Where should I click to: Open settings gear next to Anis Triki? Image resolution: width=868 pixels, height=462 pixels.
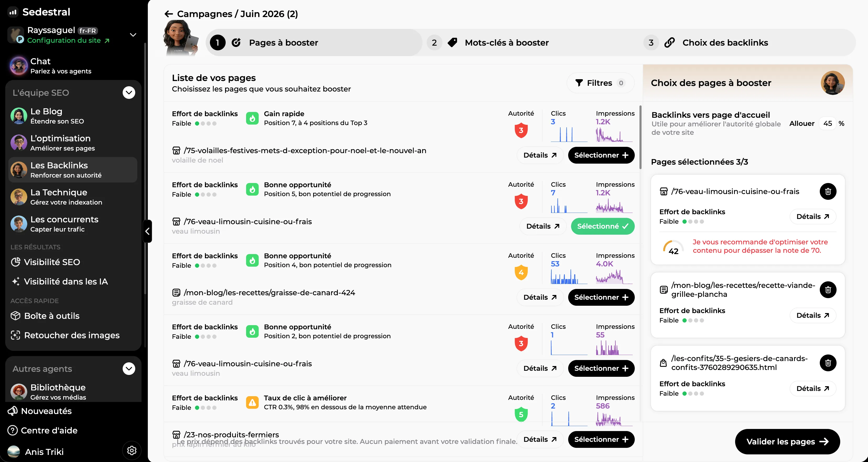132,450
